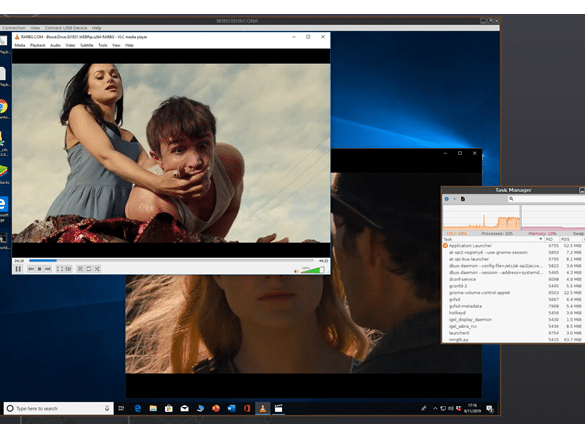The width and height of the screenshot is (585, 440).
Task: Stop playback in VLC
Action: 40,269
